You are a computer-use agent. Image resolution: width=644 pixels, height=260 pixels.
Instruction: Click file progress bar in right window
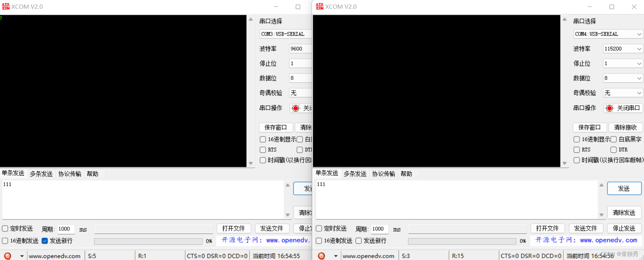(x=462, y=241)
